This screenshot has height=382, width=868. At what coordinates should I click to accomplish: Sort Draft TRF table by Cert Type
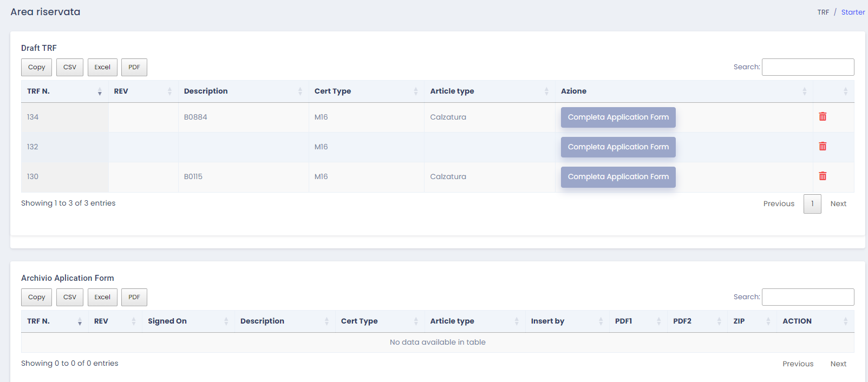click(366, 91)
